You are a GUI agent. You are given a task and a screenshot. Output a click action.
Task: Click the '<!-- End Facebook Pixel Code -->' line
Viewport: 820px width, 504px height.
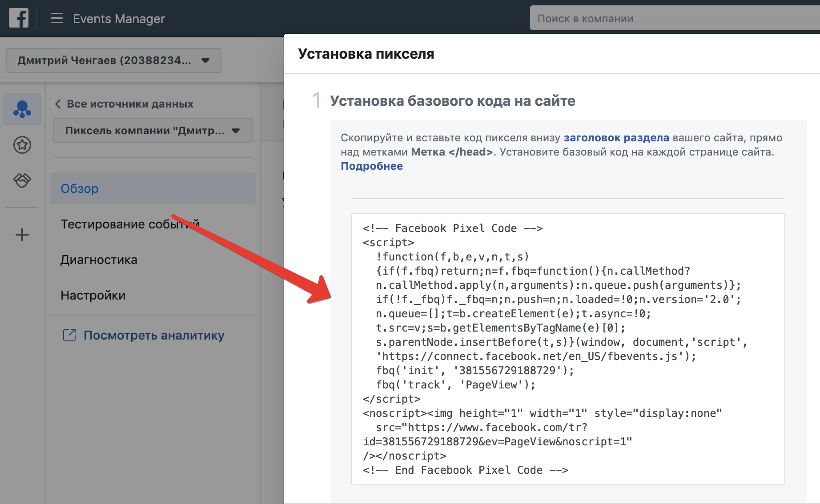[x=465, y=470]
